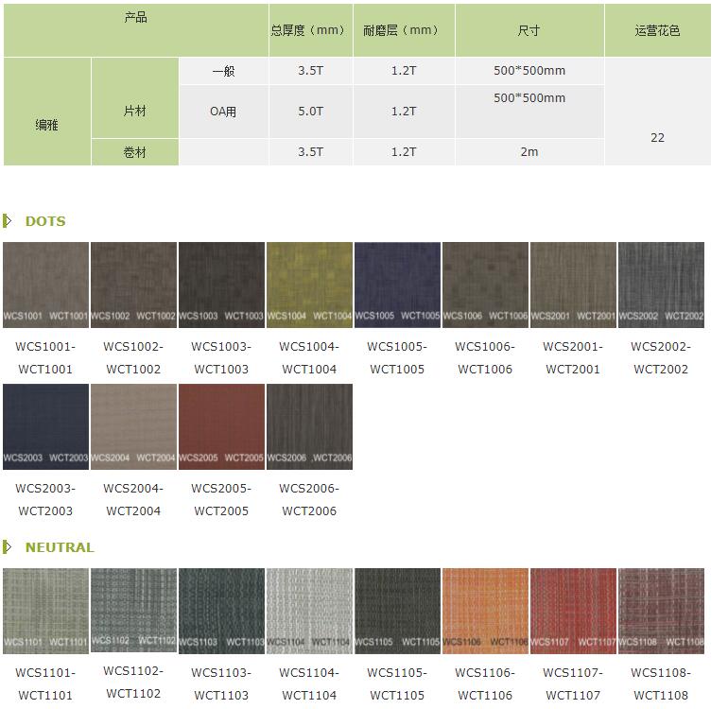Click the WCS1002-WCT1002 product label
728x709 pixels.
point(133,357)
